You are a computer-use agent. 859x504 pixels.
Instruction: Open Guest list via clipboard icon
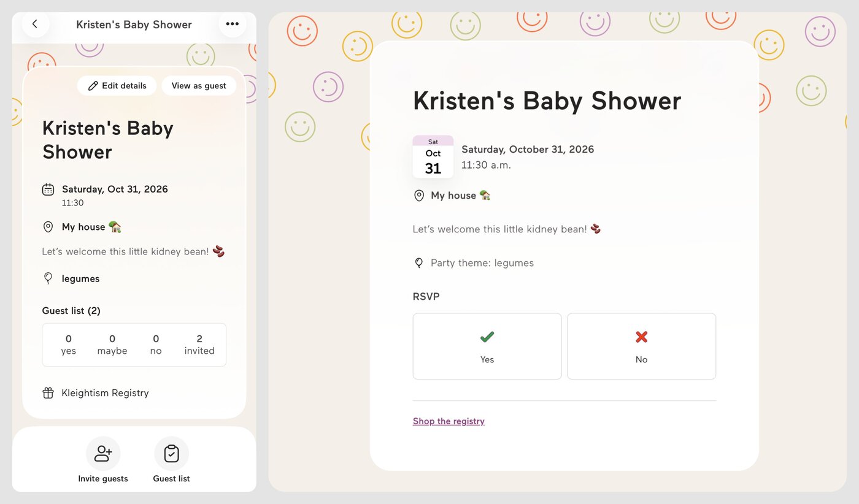[171, 454]
